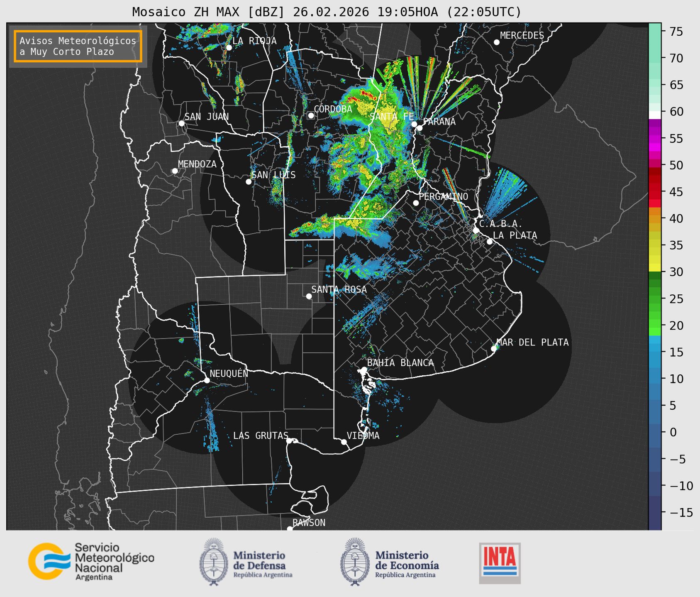
Task: Click the SAN LUIS city marker dot
Action: [249, 182]
